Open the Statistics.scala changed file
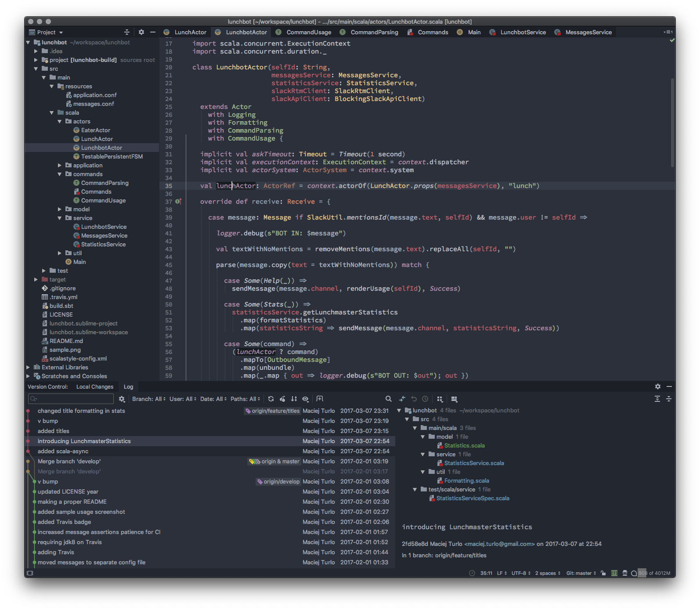 464,445
